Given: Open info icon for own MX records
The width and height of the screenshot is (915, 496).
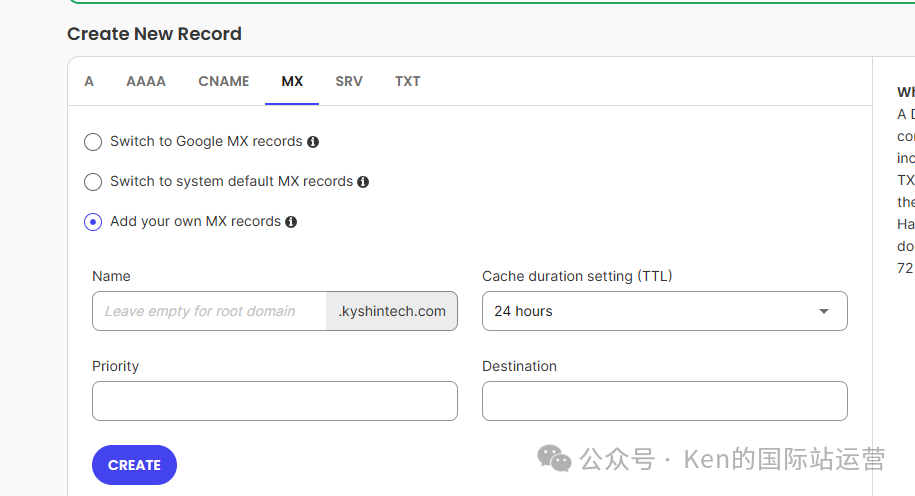Looking at the screenshot, I should point(291,222).
